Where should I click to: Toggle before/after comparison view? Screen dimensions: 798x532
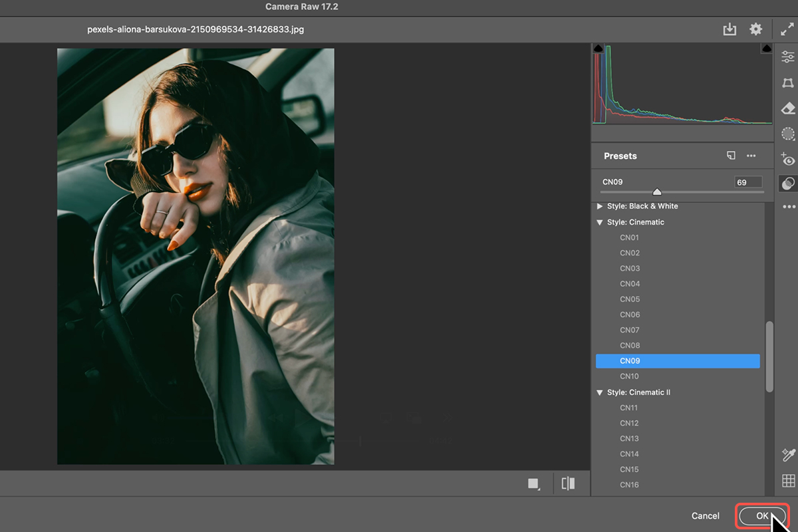[568, 483]
